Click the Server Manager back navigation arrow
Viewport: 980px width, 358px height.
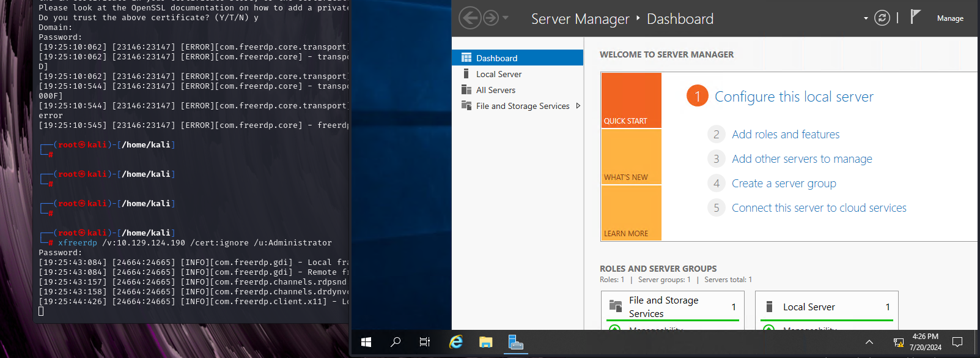(x=470, y=18)
